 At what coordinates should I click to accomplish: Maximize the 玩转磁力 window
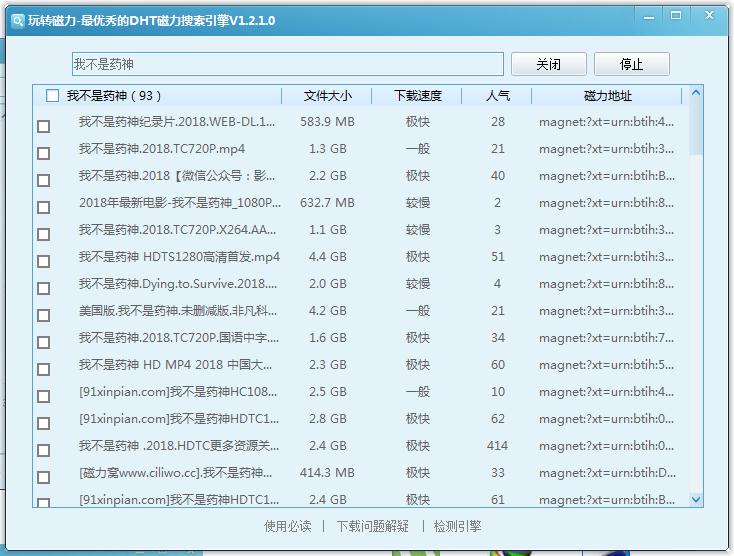(676, 16)
